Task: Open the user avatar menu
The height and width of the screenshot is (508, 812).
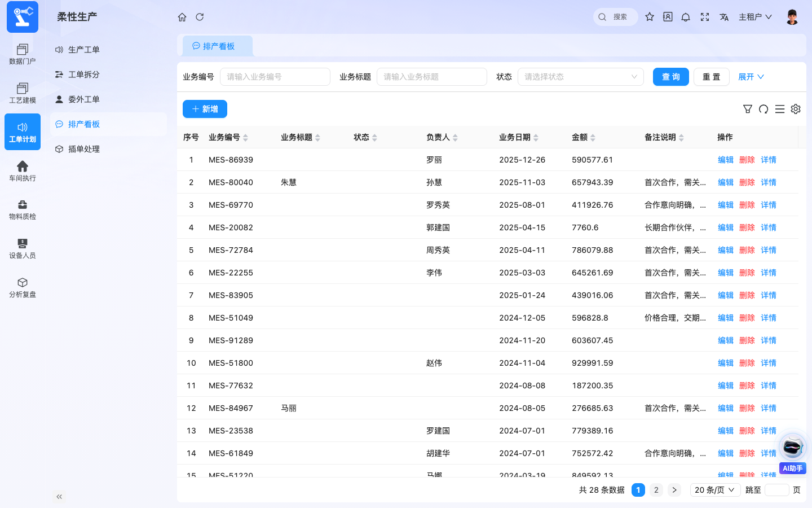Action: tap(792, 17)
